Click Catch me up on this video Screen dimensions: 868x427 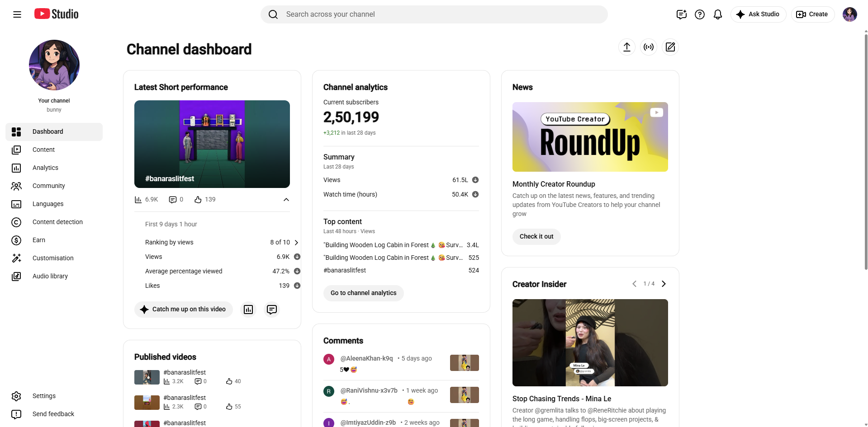click(184, 310)
